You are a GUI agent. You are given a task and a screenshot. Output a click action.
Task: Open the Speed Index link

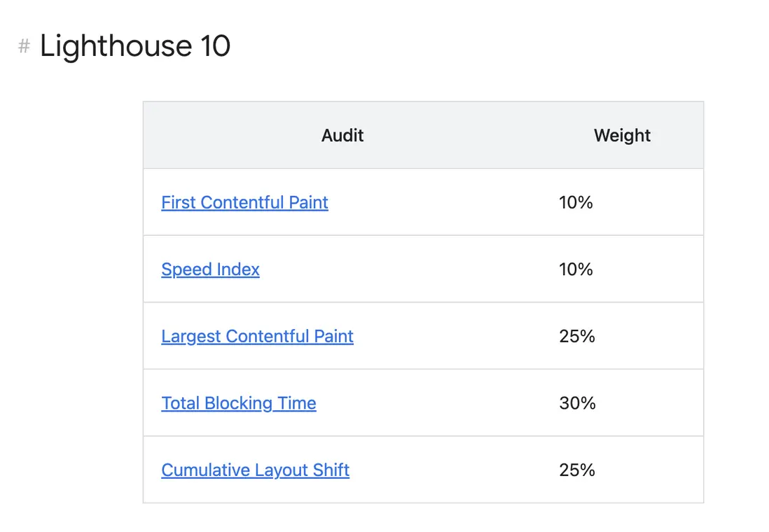pos(210,269)
